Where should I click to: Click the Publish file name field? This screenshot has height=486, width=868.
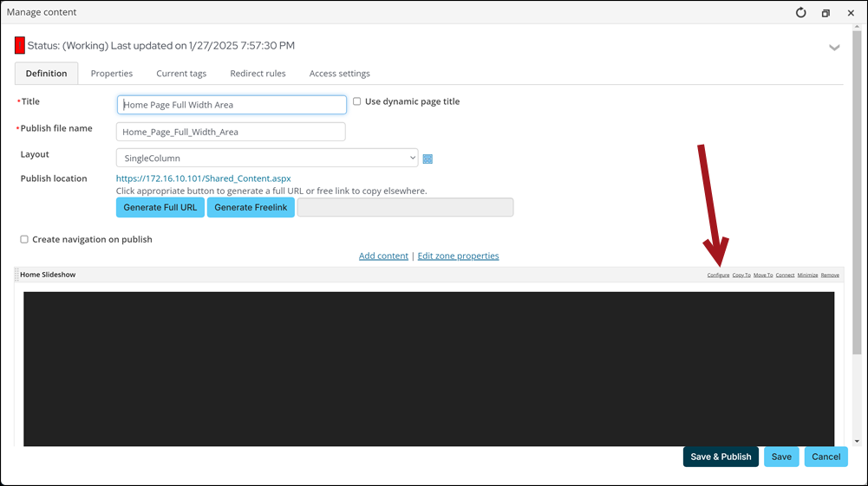pos(231,132)
